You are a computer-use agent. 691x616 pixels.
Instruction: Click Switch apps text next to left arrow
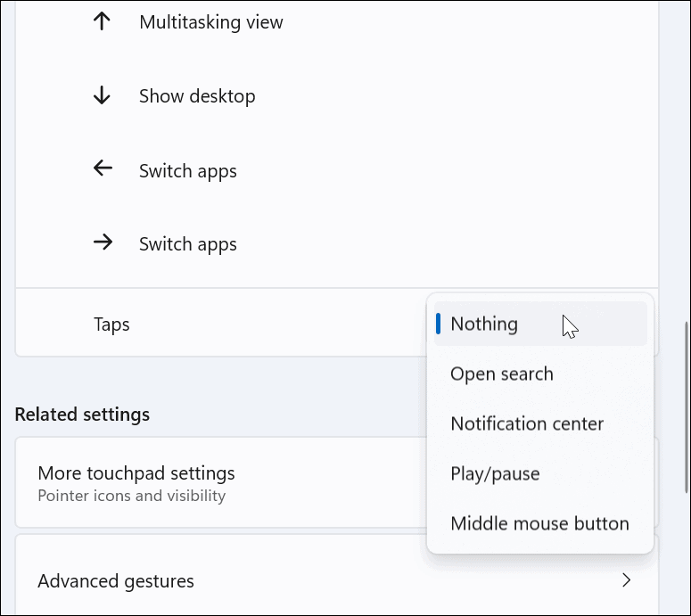tap(187, 171)
